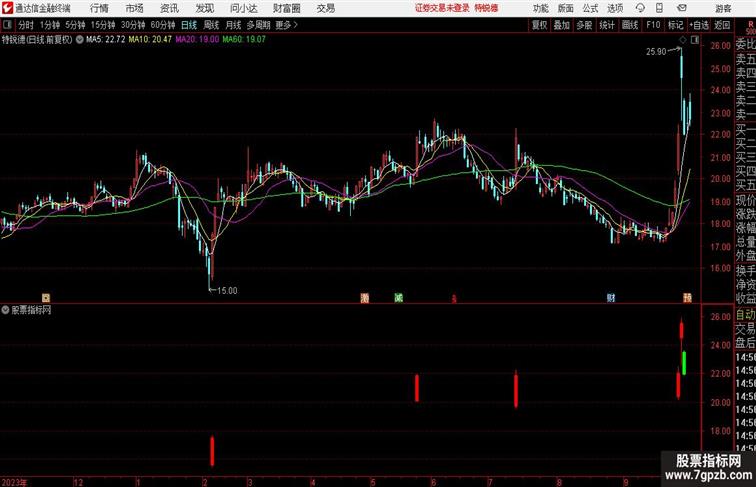This screenshot has width=756, height=487.
Task: Open the 选项 menu
Action: [x=615, y=8]
